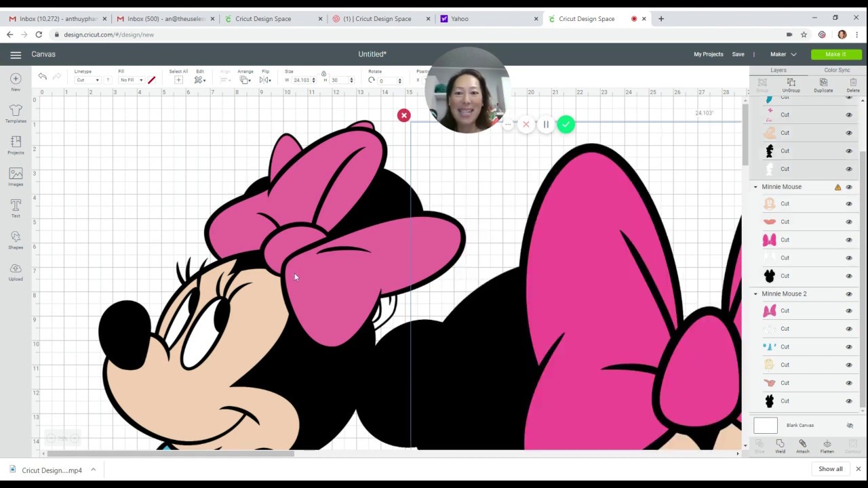Click the pen color swatch
868x488 pixels.
pos(151,80)
